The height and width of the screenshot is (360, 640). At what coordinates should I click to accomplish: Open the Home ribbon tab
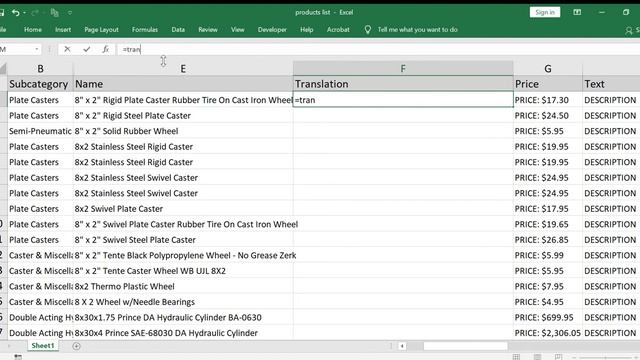point(33,29)
